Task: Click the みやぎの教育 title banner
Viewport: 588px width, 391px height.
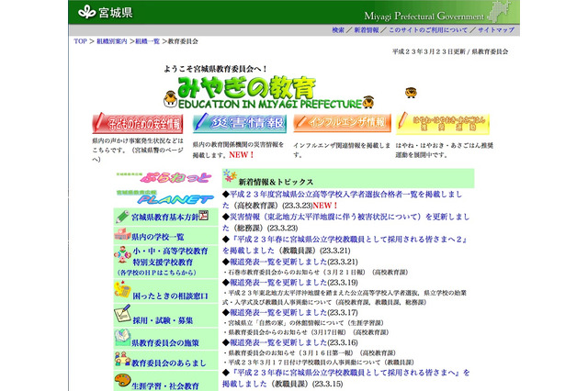Action: (246, 87)
